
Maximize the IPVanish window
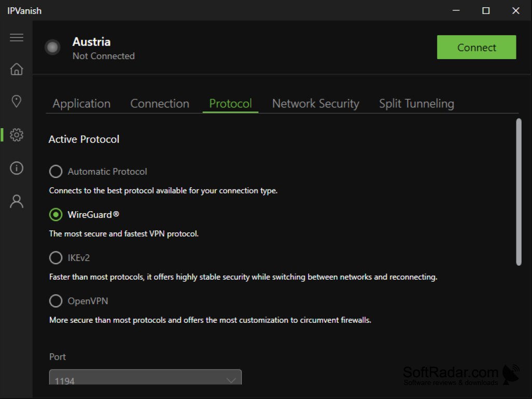(x=486, y=10)
